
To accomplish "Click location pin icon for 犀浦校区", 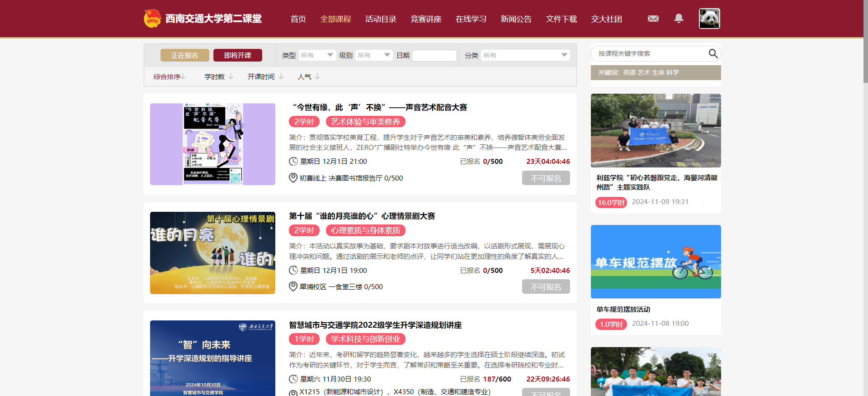I will pyautogui.click(x=293, y=286).
